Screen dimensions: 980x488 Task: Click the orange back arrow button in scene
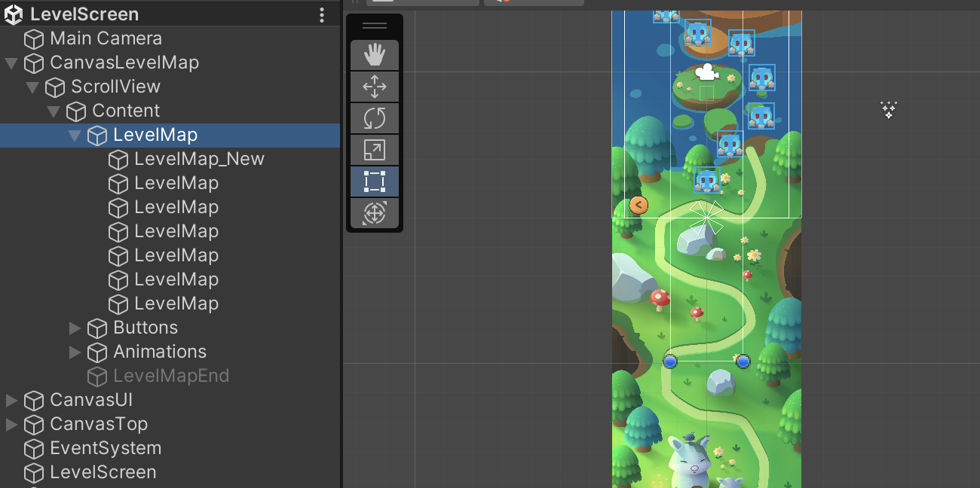click(639, 205)
